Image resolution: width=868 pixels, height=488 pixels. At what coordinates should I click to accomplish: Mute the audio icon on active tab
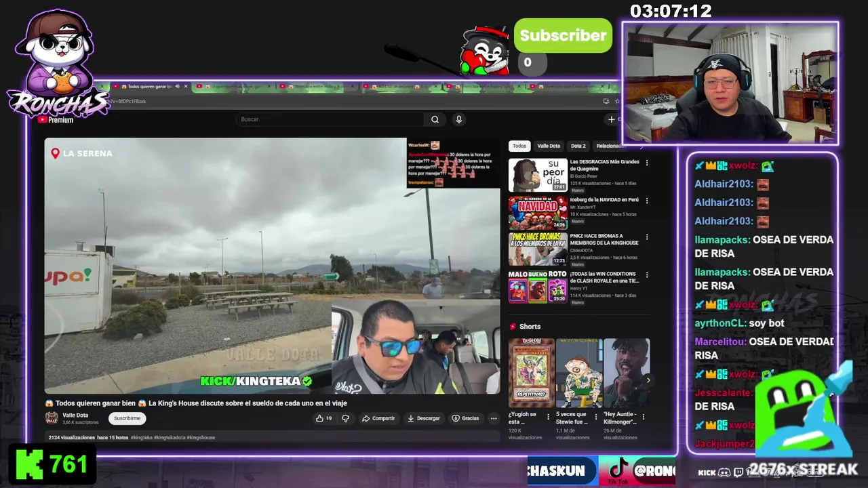tap(177, 87)
